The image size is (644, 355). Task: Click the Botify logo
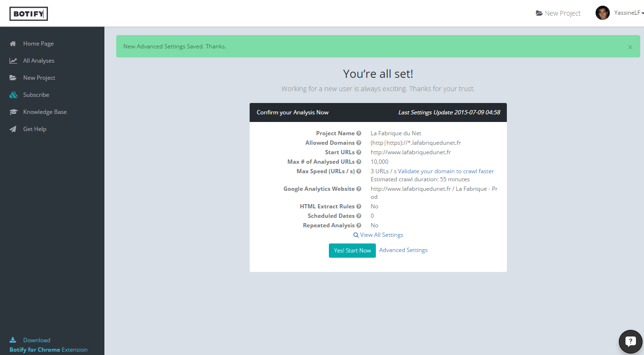(x=28, y=14)
